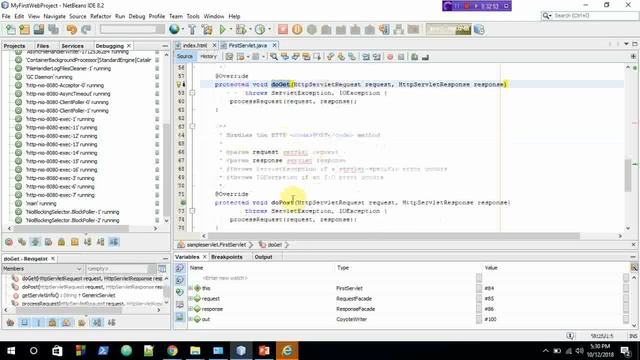The width and height of the screenshot is (640, 360).
Task: Open the Members dropdown in Navigator
Action: pyautogui.click(x=42, y=269)
